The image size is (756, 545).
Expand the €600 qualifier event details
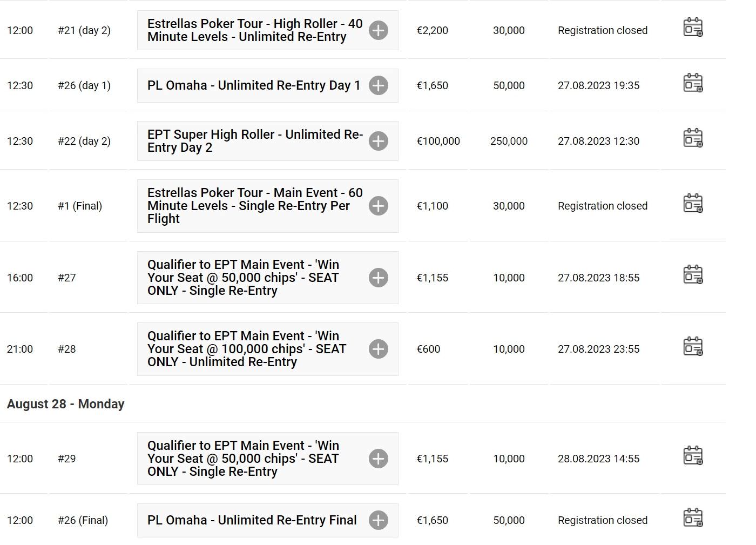pos(379,349)
